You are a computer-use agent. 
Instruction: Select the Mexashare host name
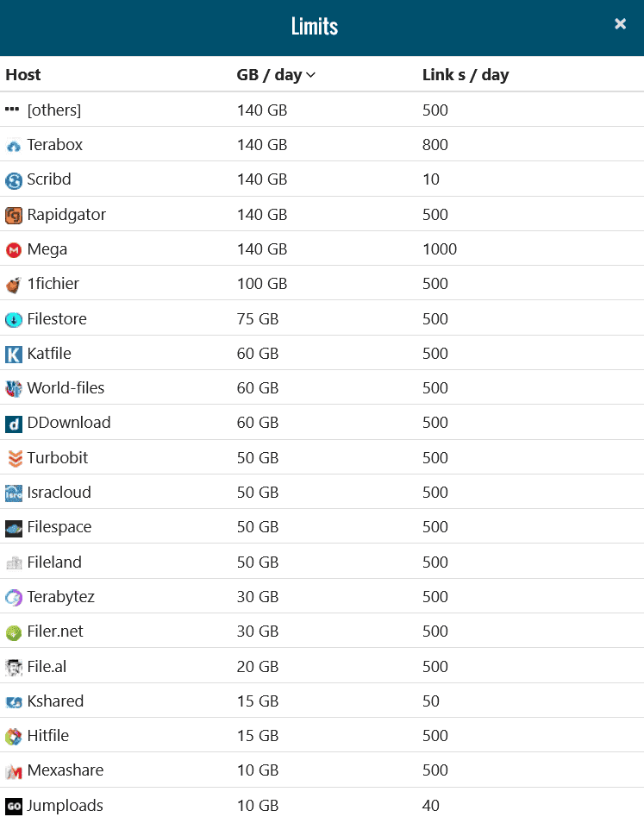click(66, 770)
